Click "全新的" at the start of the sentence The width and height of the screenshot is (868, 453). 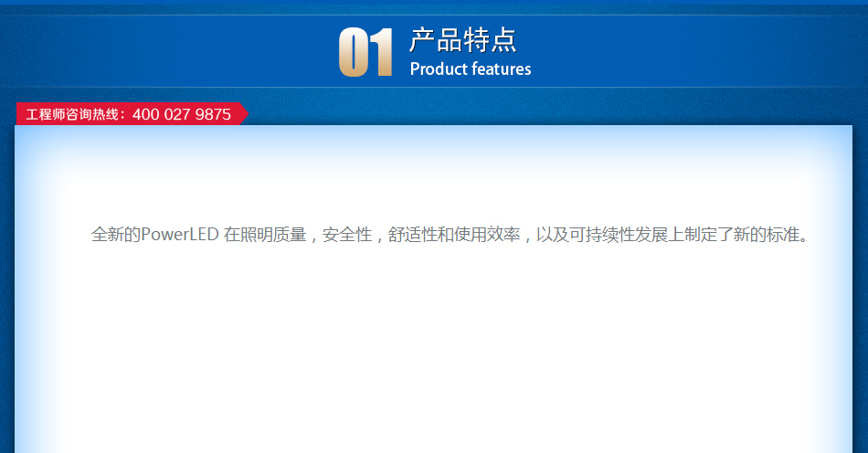116,235
